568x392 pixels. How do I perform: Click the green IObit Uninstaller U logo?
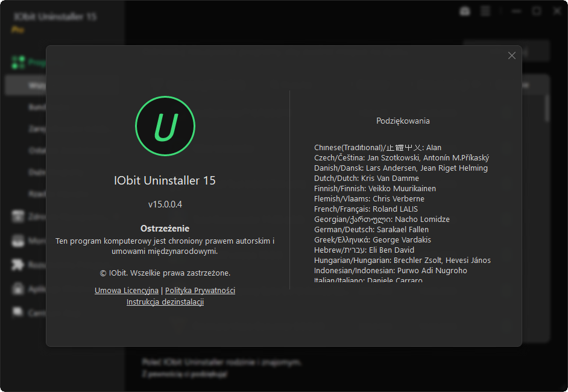point(165,126)
